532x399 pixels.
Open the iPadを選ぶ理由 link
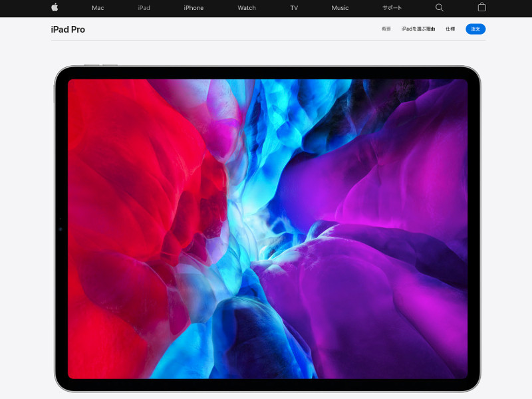[418, 29]
